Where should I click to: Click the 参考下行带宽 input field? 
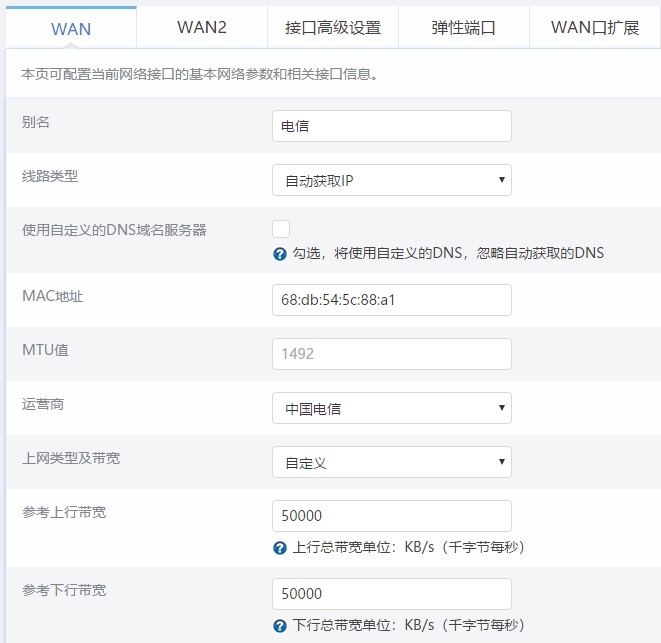coord(391,594)
